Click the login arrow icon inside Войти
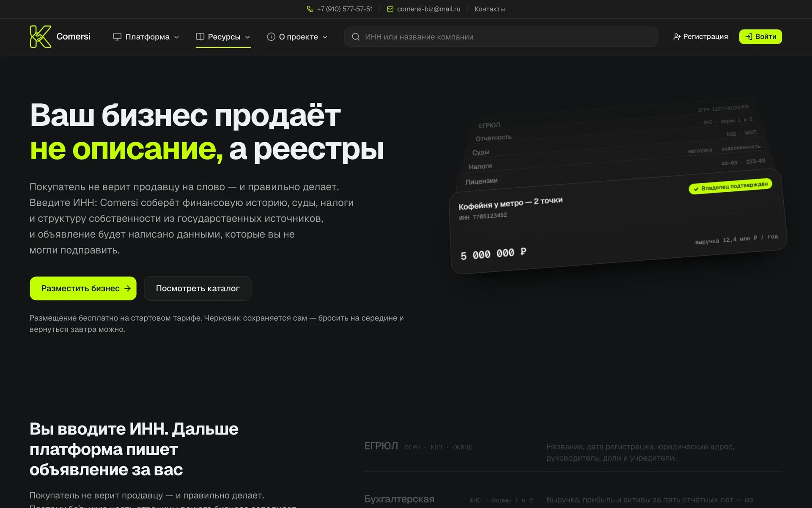 pos(749,37)
